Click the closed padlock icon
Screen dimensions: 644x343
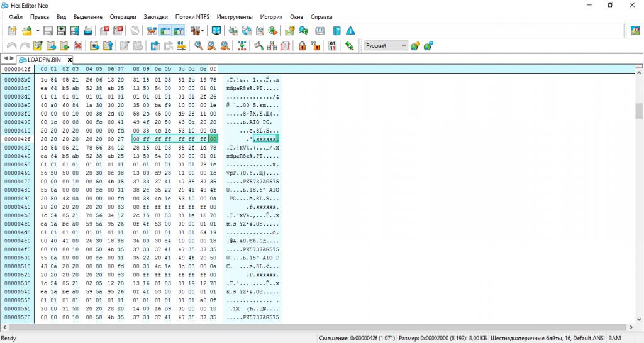tap(302, 46)
